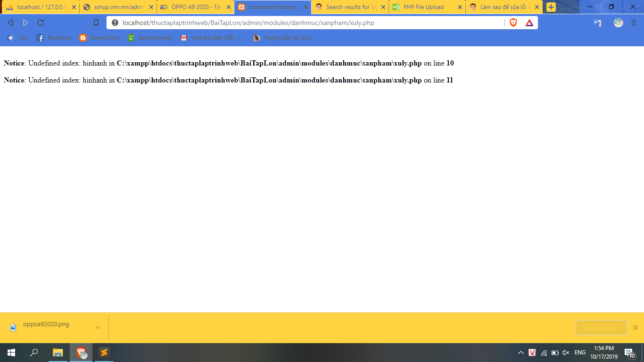Click the Hiển thị tất cả button

[x=601, y=328]
